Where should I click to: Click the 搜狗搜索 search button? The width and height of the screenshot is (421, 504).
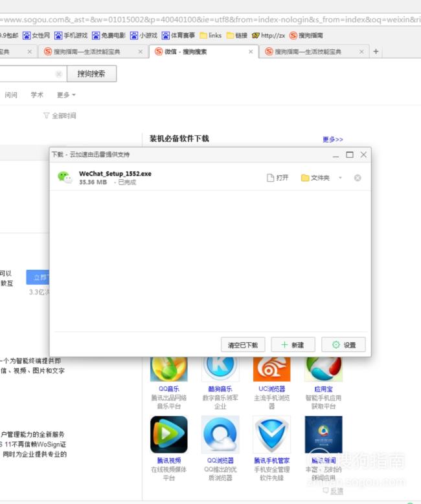click(91, 74)
